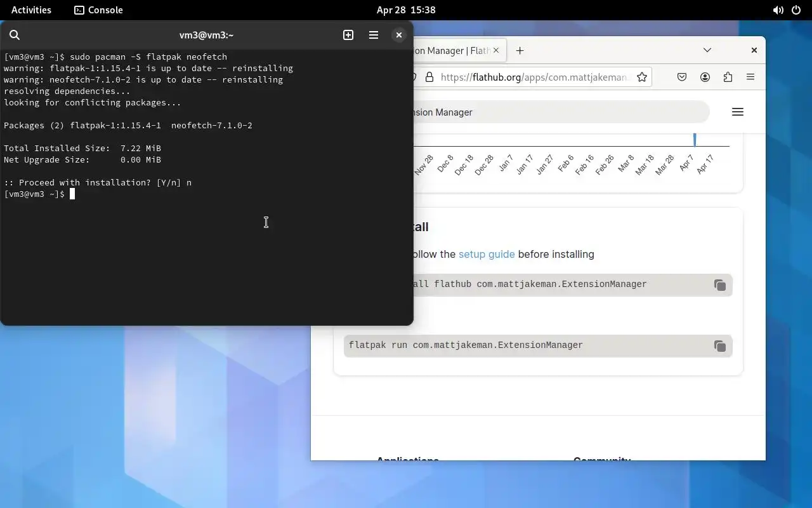Bookmark this page with the star icon
Image resolution: width=812 pixels, height=508 pixels.
coord(642,77)
